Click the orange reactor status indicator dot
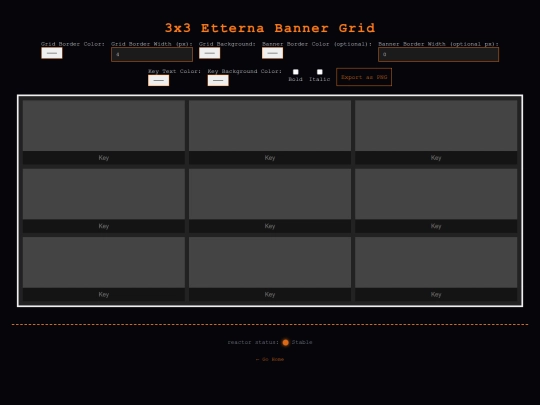The height and width of the screenshot is (405, 540). coord(285,342)
